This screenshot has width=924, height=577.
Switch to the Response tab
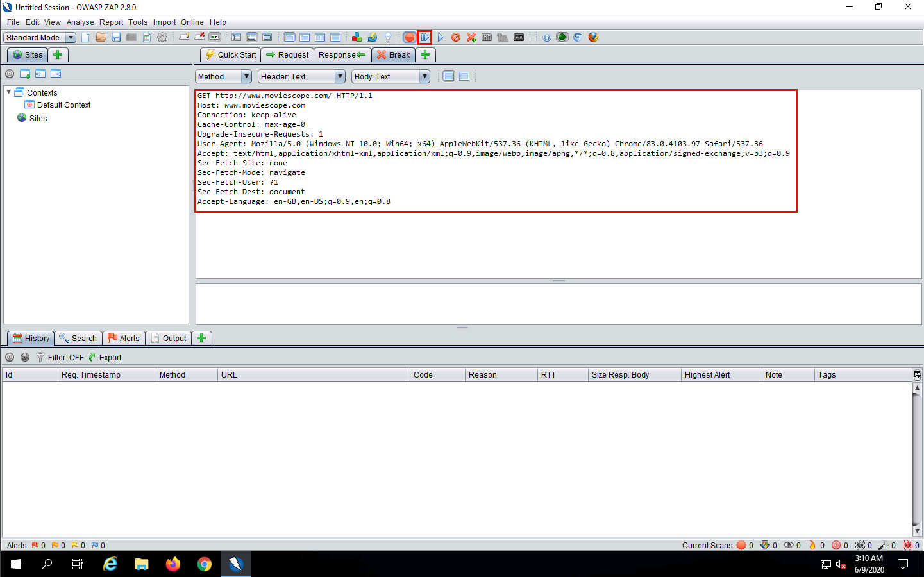[x=342, y=54]
